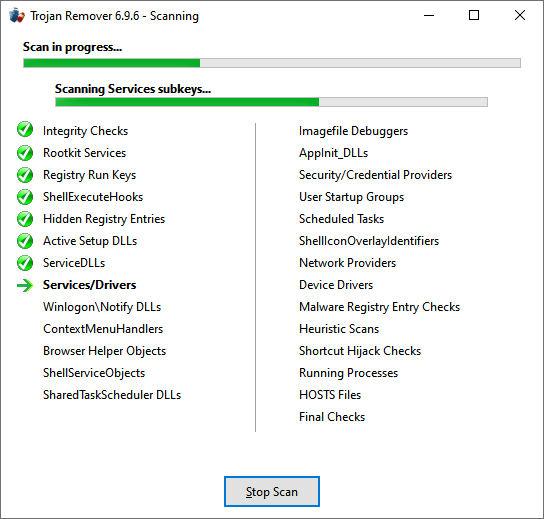Click the Trojan Remover app icon in title bar
Screen dimensions: 544x519
17,16
